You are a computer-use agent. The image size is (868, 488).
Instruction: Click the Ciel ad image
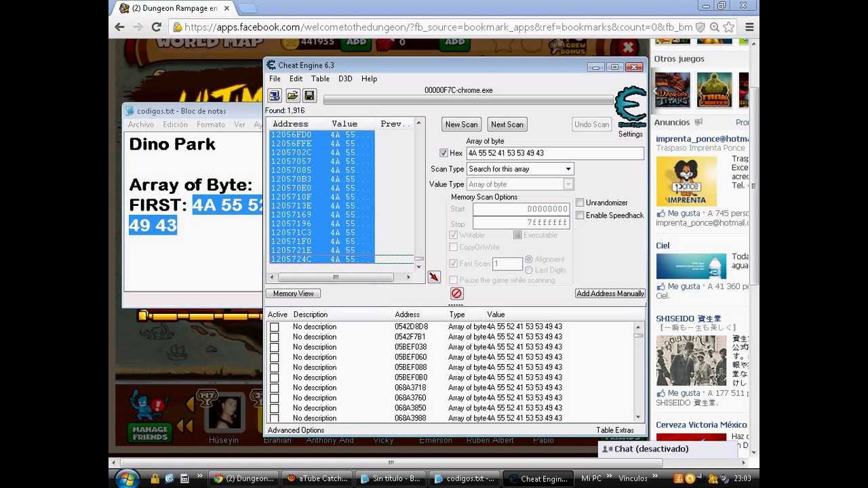(x=691, y=266)
